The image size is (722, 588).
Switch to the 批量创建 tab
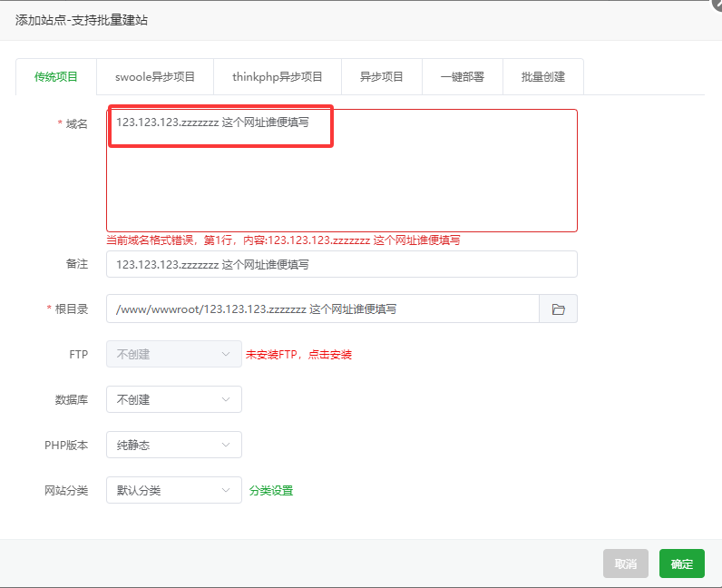tap(543, 77)
